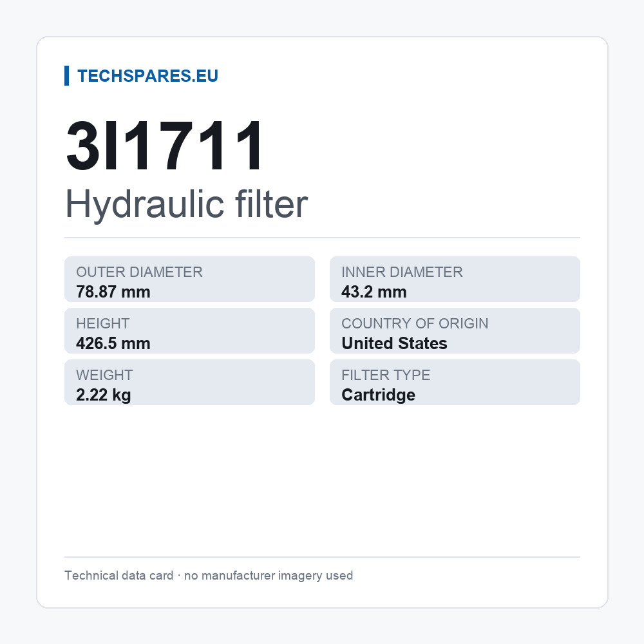This screenshot has width=644, height=644.
Task: Click the 2.22 kg value
Action: (x=104, y=395)
